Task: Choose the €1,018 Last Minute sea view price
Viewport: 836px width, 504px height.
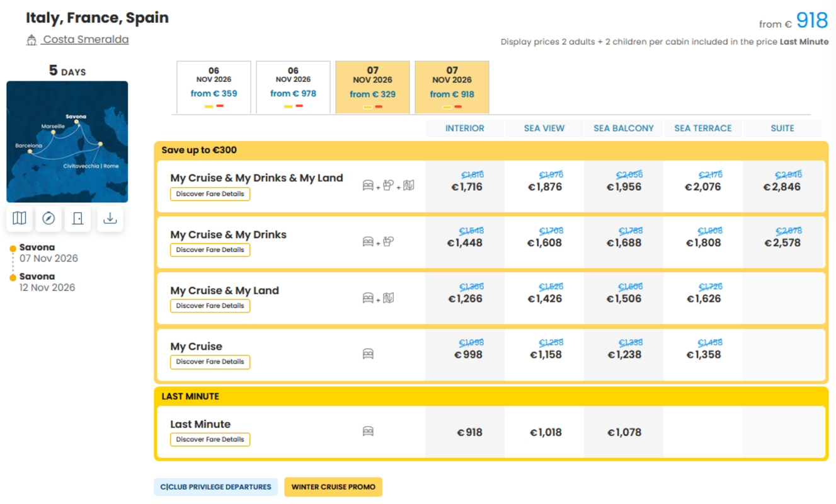Action: 546,432
